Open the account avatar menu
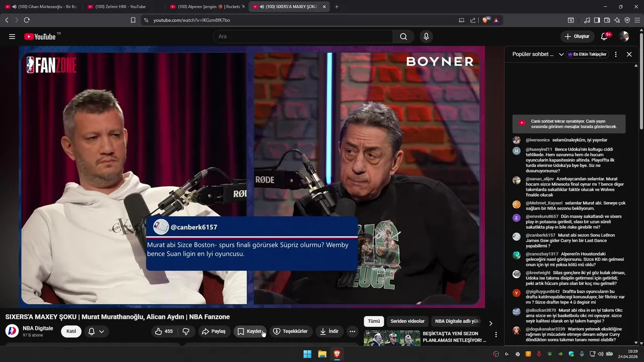Viewport: 644px width, 362px height. pyautogui.click(x=624, y=36)
